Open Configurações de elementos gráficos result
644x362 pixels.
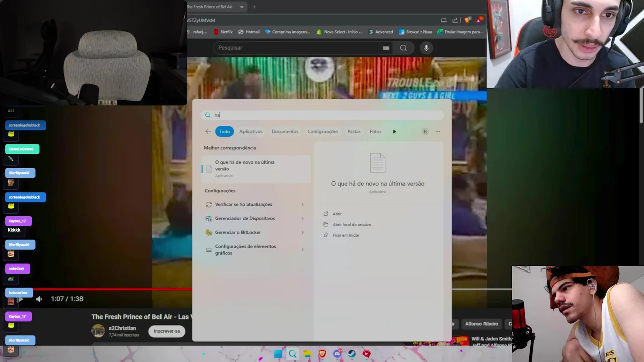click(256, 249)
